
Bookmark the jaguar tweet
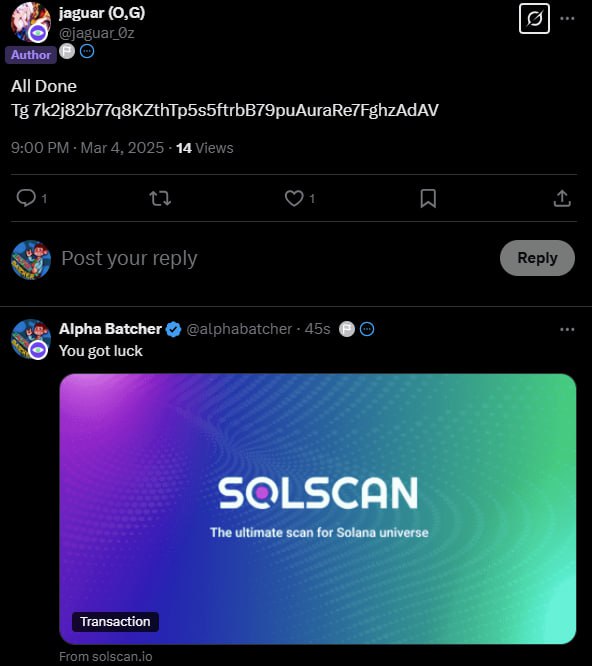coord(428,198)
